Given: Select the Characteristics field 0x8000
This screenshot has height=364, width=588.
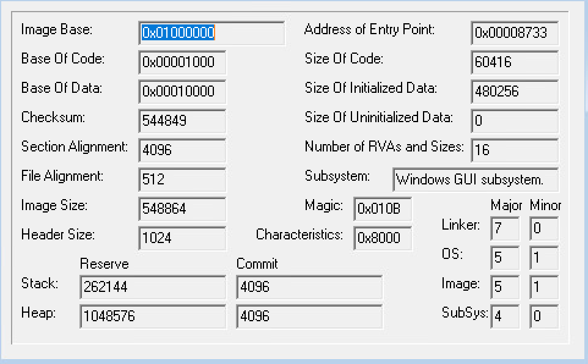Looking at the screenshot, I should click(x=382, y=238).
